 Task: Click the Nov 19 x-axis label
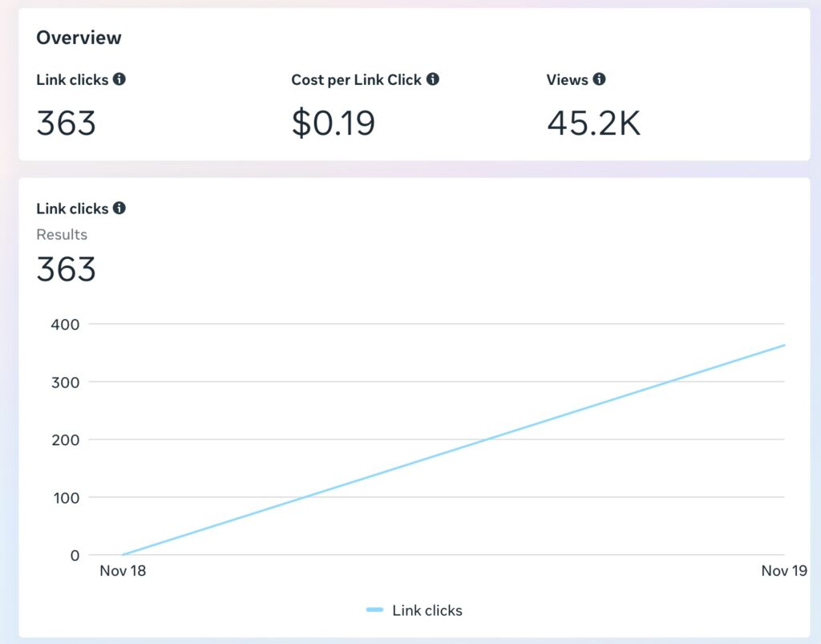(x=784, y=571)
